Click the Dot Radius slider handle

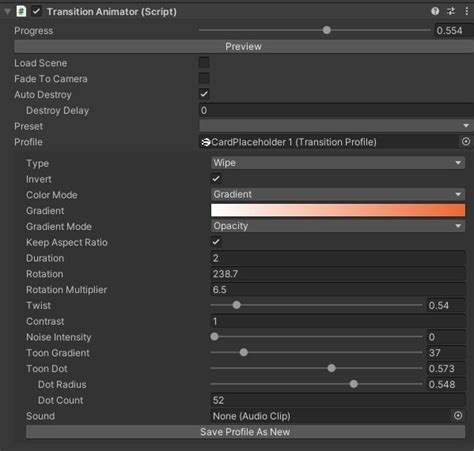click(x=354, y=384)
